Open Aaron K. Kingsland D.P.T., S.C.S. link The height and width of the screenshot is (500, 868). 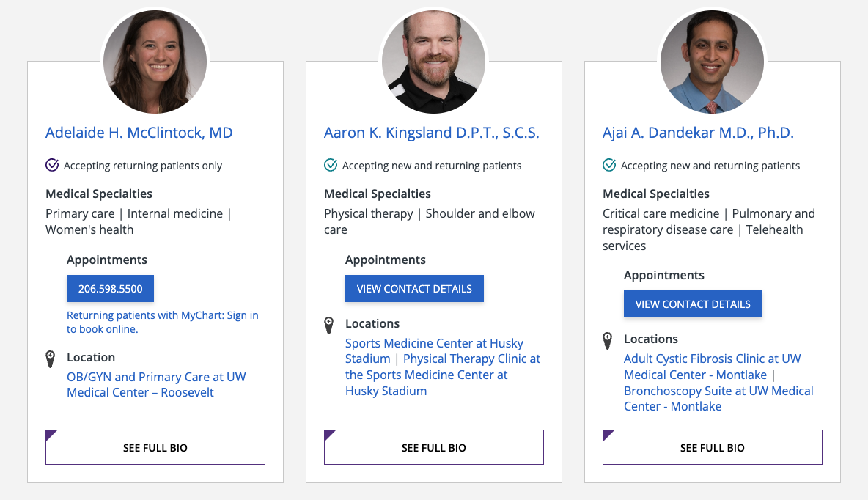click(432, 133)
